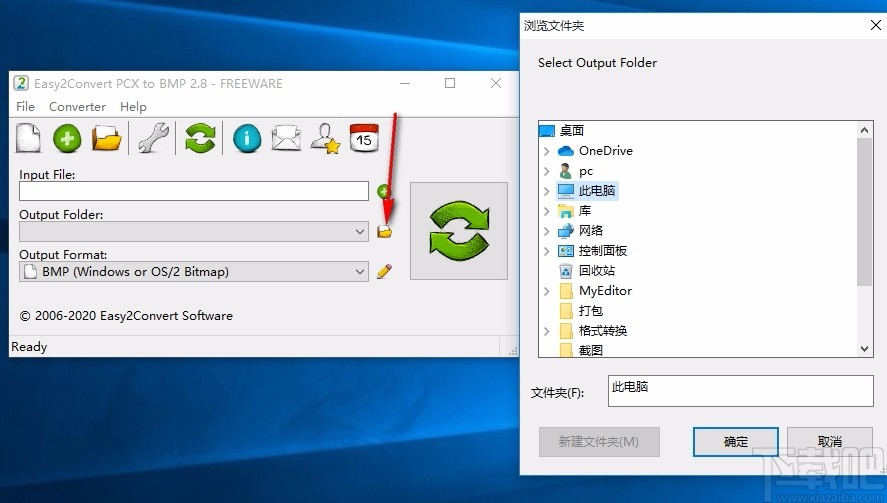Click the folder tree vertical scrollbar thumb

864,212
